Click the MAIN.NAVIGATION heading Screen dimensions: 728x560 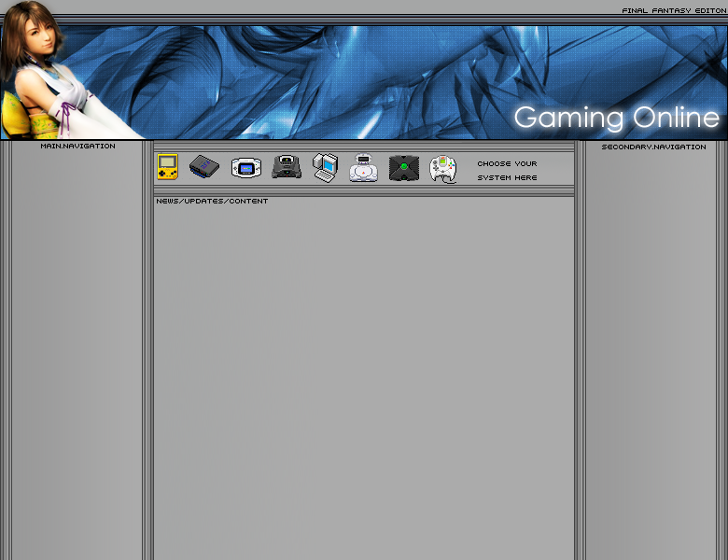click(78, 146)
